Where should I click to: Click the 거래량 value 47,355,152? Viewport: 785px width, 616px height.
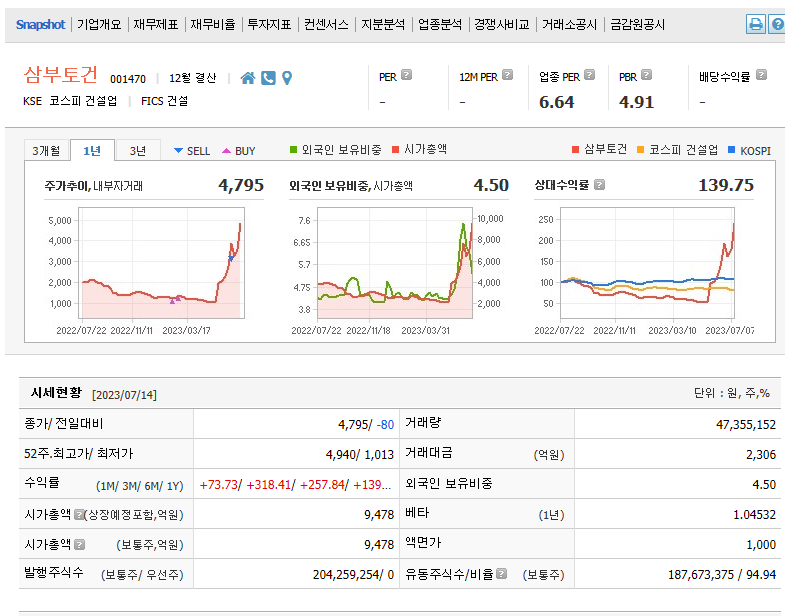click(x=745, y=425)
